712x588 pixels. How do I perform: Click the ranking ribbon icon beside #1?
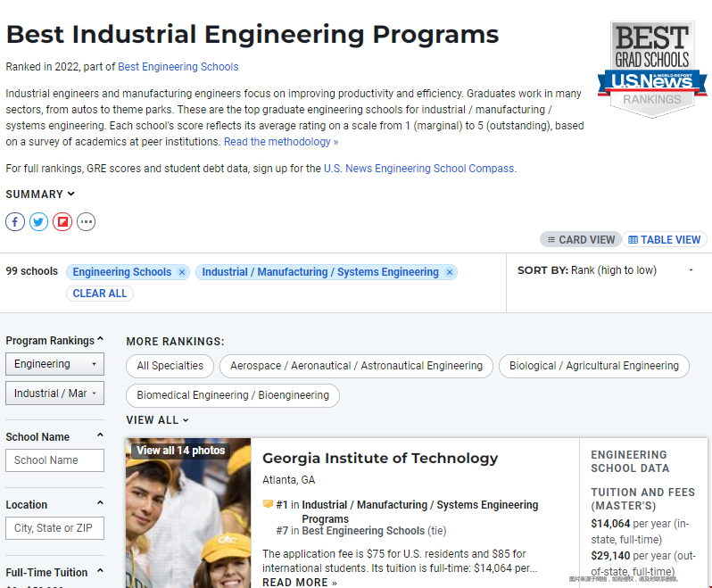(268, 504)
